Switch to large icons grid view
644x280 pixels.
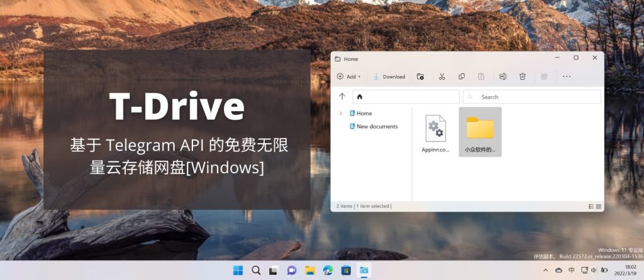tap(599, 206)
